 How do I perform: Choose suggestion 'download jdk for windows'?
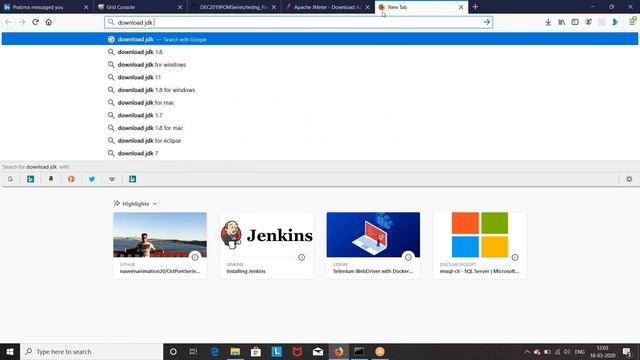coord(320,64)
